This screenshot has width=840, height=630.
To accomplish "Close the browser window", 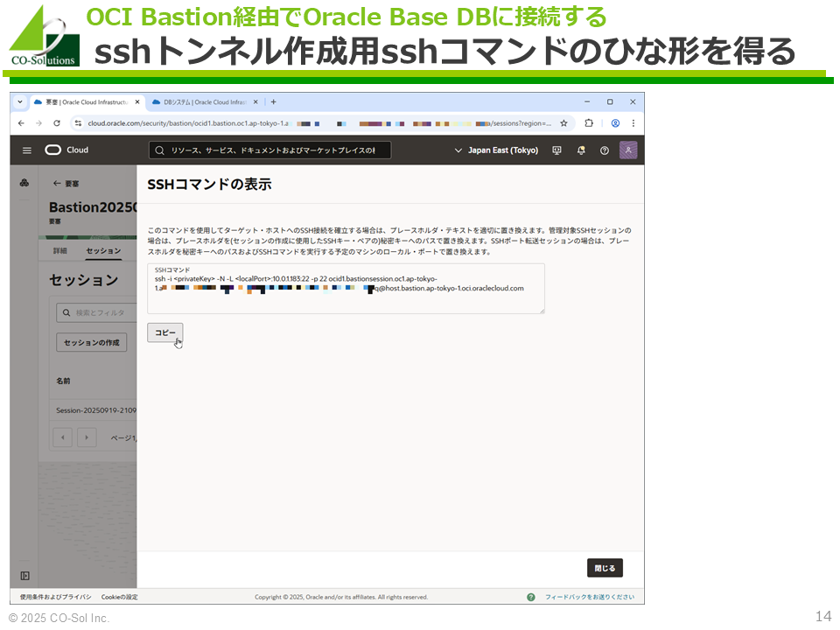I will coord(633,101).
